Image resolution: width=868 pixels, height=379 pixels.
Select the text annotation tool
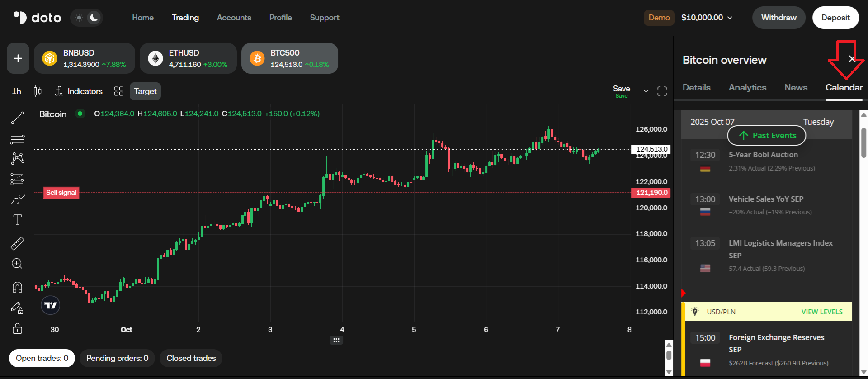17,220
